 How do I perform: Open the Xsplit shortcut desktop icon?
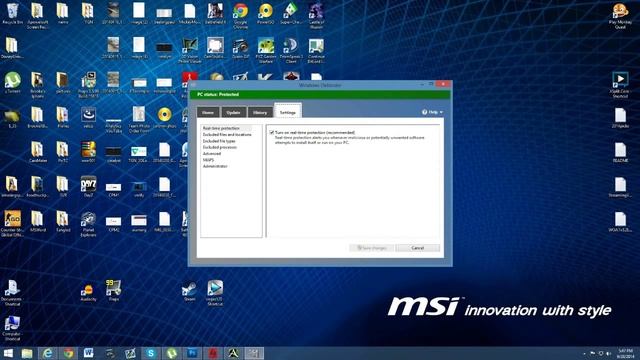pyautogui.click(x=620, y=85)
